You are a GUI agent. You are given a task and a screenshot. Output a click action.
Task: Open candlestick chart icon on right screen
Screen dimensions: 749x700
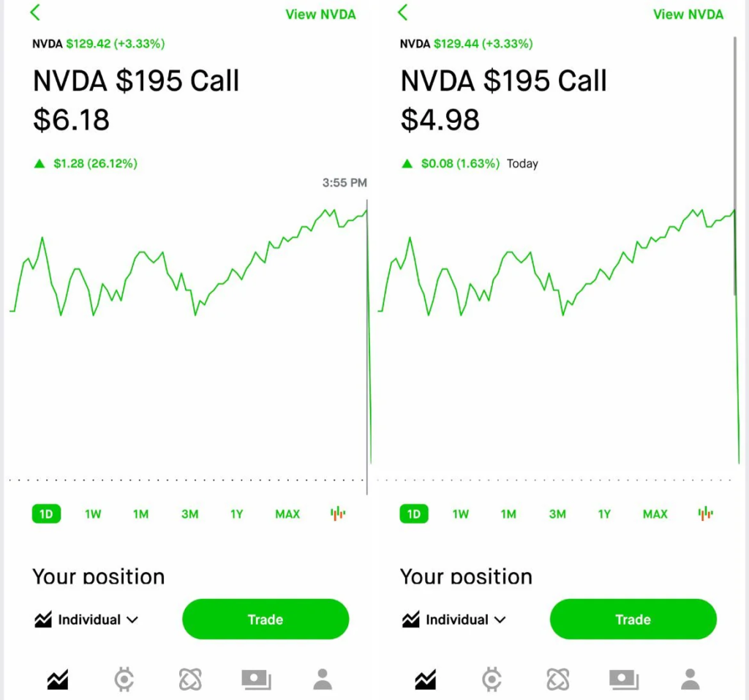(705, 513)
